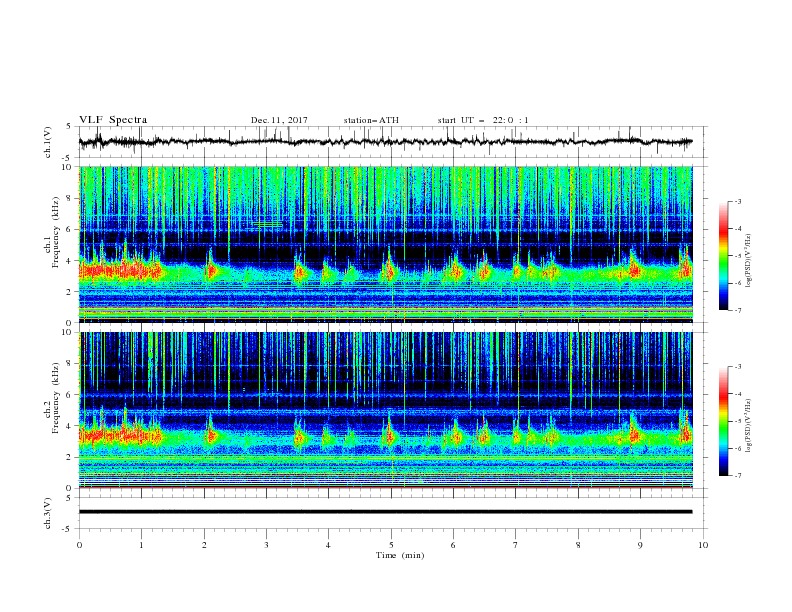This screenshot has height=612, width=792.
Task: Select ch.1 "Frequency (kHz)" axis label
Action: pos(56,233)
